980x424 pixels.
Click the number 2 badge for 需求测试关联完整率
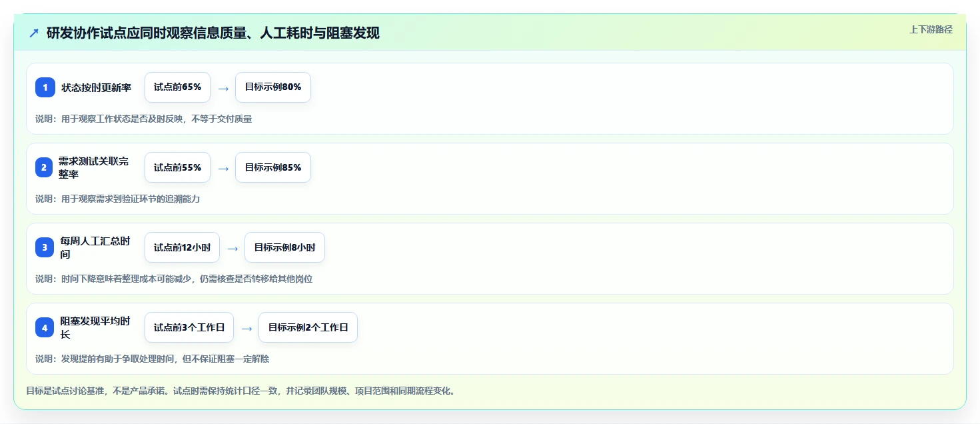pos(44,167)
